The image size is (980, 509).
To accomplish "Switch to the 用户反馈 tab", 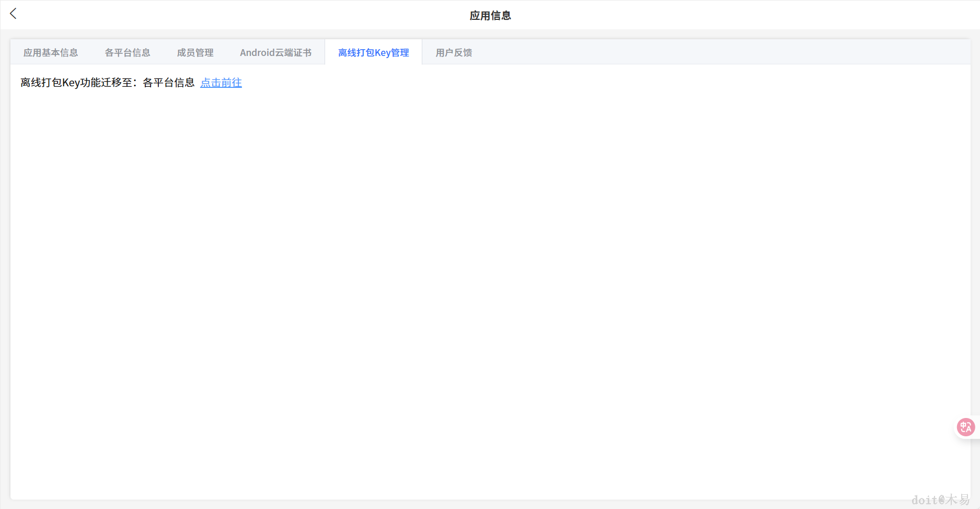I will point(453,52).
